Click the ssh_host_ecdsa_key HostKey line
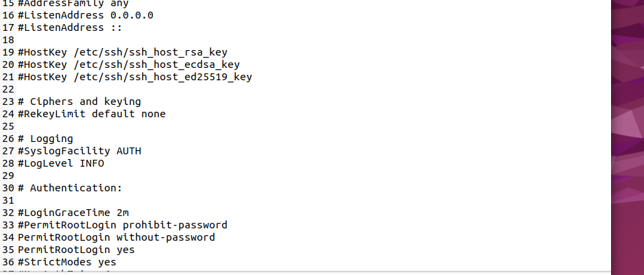644x275 pixels. [128, 64]
